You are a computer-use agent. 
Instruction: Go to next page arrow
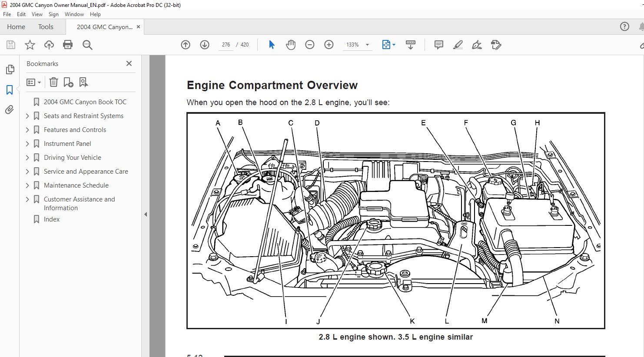205,45
